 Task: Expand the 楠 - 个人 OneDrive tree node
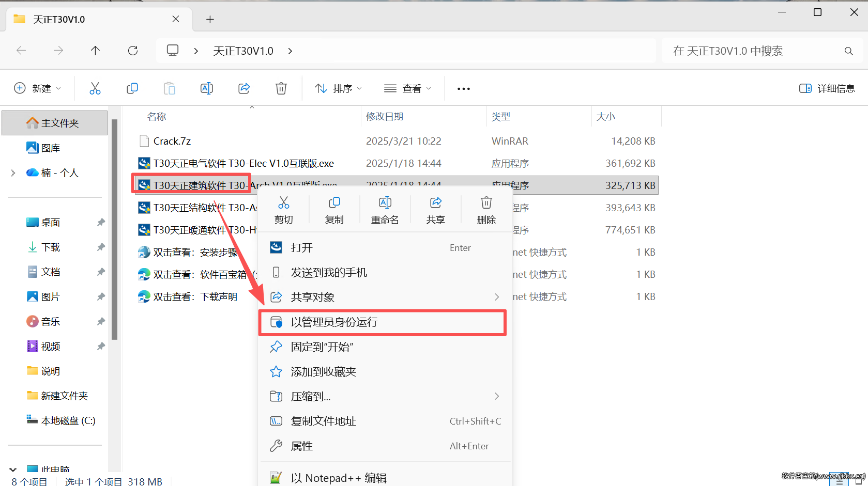(13, 173)
